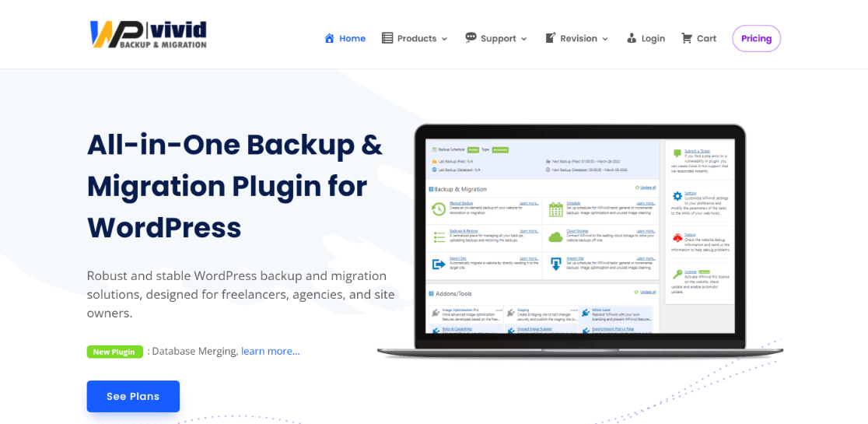The width and height of the screenshot is (868, 424).
Task: Open the Import Site link
Action: coord(575,258)
